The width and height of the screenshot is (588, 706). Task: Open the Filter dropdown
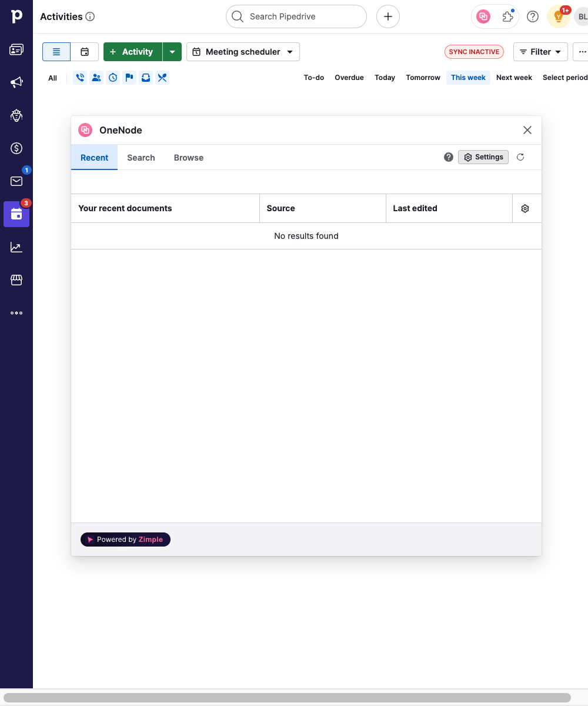[540, 52]
